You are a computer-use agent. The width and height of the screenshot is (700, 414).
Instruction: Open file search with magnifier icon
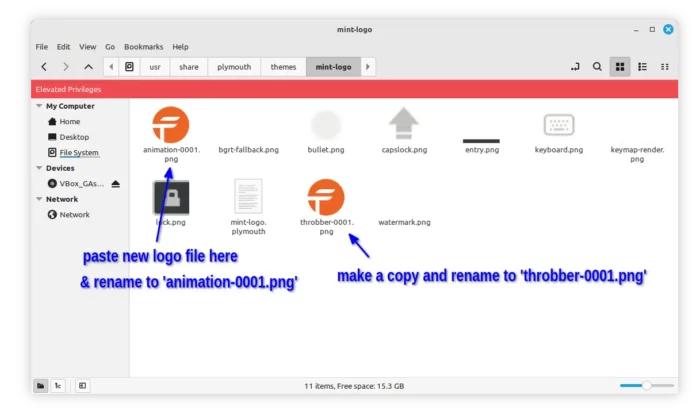point(597,67)
